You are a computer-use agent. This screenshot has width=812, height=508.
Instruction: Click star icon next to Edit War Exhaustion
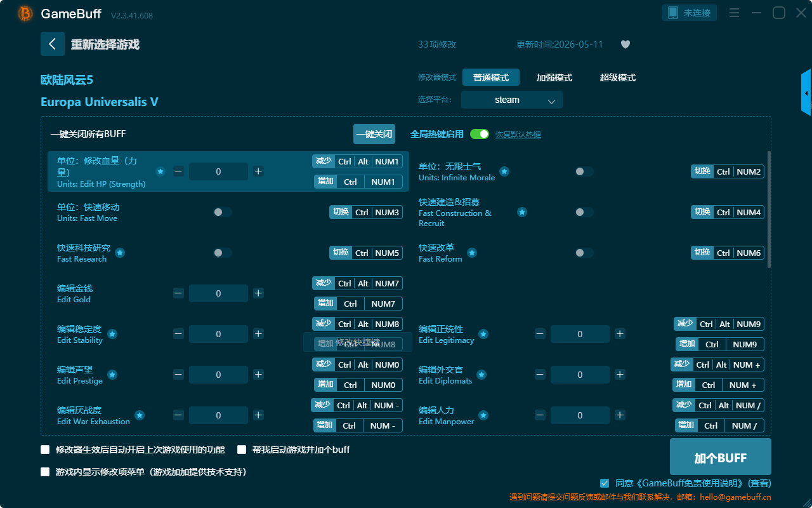click(x=140, y=415)
